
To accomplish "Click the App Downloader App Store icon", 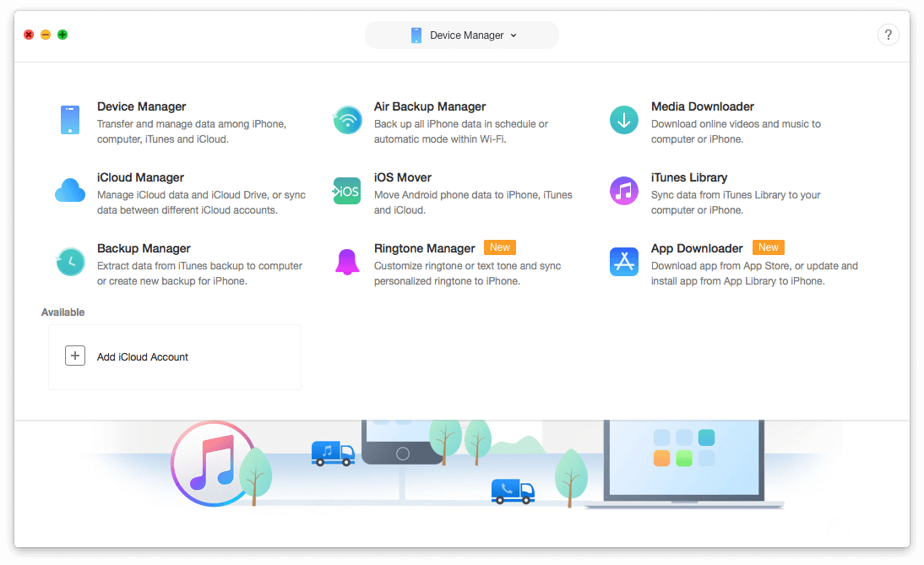I will coord(624,262).
